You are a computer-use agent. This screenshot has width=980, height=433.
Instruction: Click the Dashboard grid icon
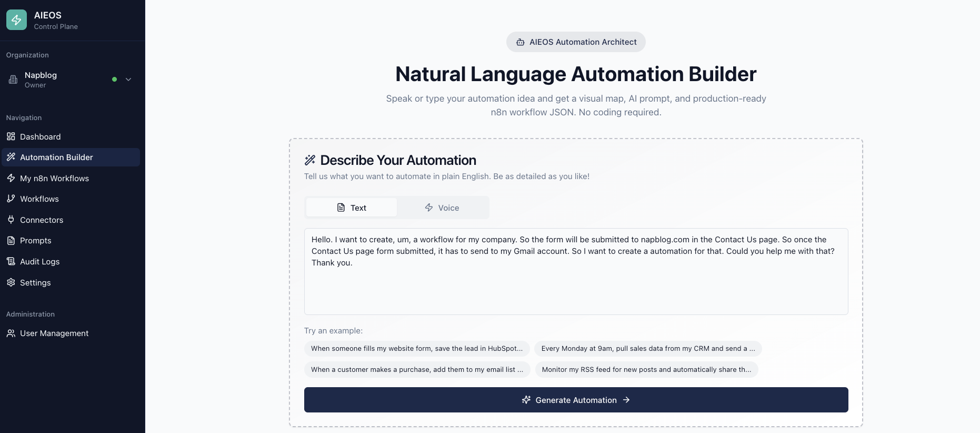point(11,136)
